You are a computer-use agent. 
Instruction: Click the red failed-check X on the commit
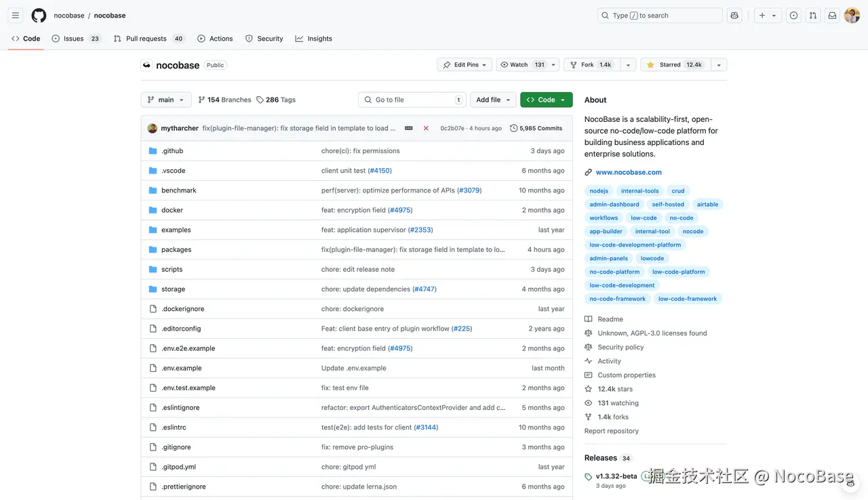click(426, 127)
